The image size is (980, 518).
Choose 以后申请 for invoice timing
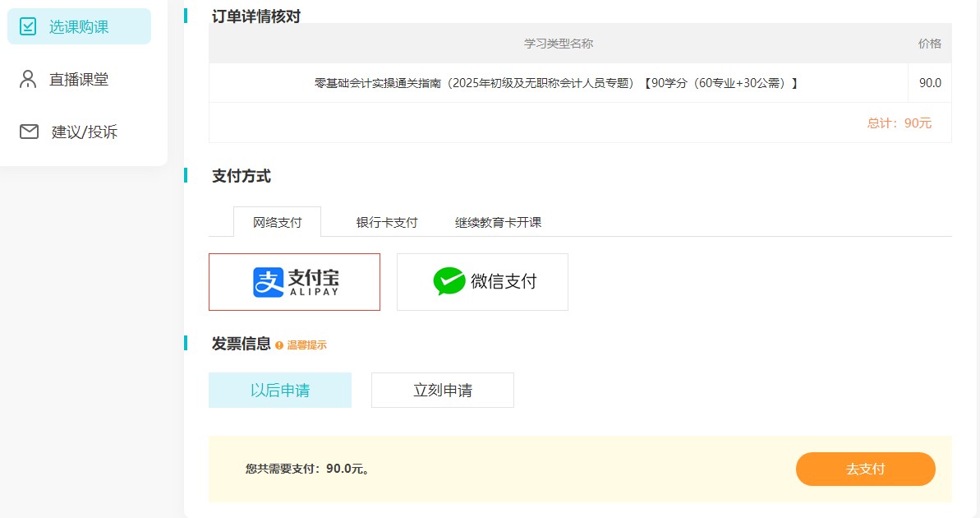point(279,390)
